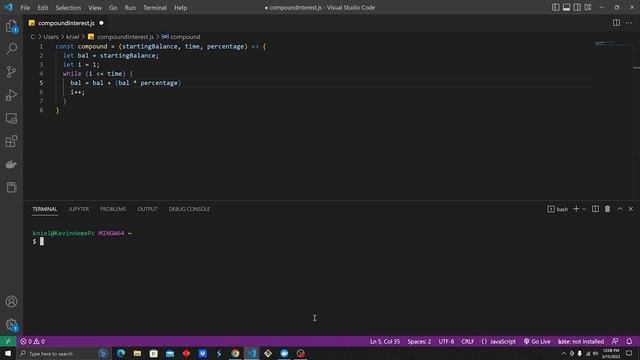This screenshot has height=360, width=640.
Task: Open Chrome from the taskbar
Action: click(x=235, y=353)
